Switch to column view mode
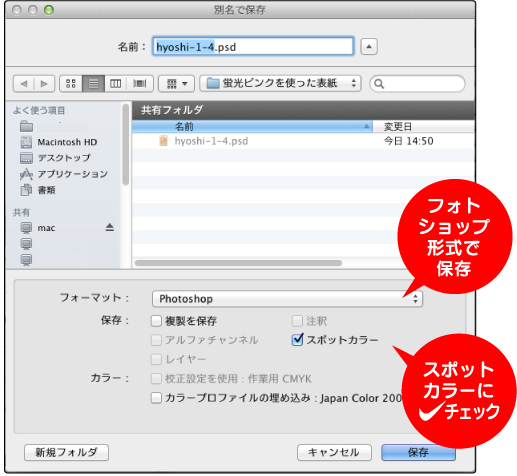The width and height of the screenshot is (517, 476). pos(116,83)
